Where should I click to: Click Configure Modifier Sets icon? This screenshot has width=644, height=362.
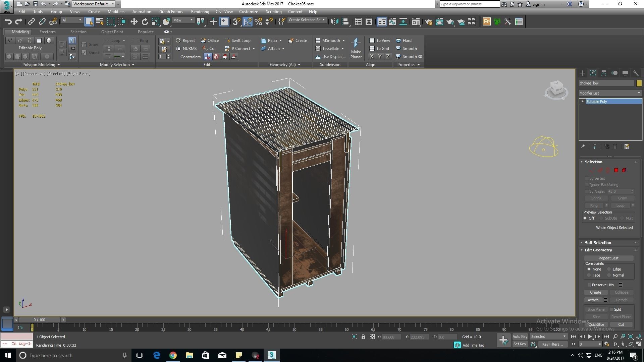coord(627,147)
